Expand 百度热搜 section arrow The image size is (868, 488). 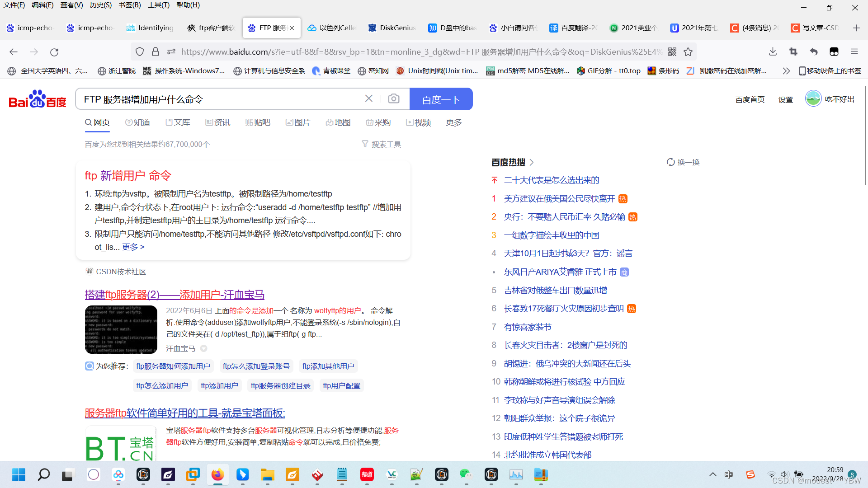tap(532, 162)
